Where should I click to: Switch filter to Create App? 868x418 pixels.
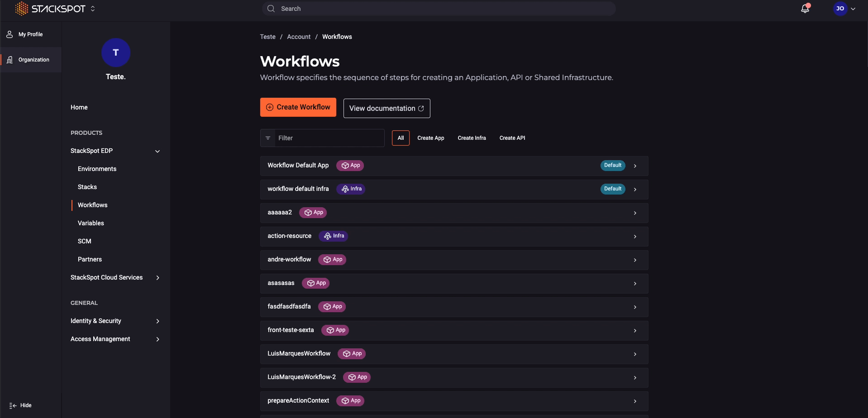430,138
